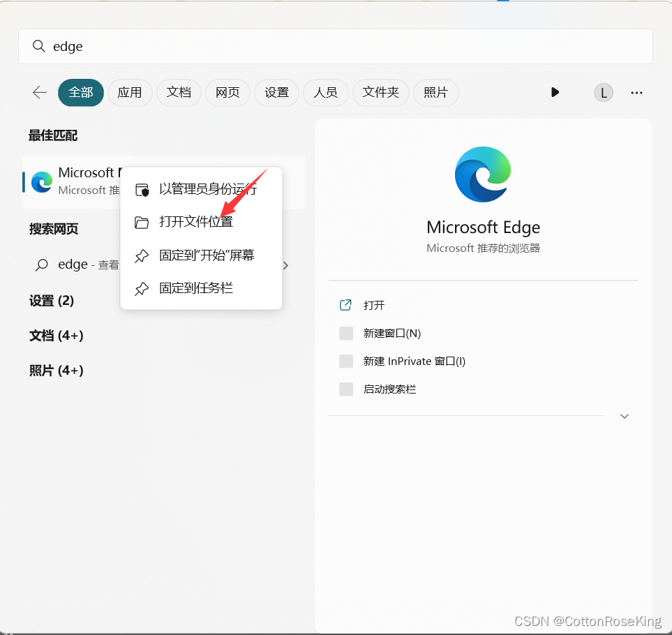
Task: Click the folder icon beside 打开文件位置
Action: pyautogui.click(x=142, y=223)
